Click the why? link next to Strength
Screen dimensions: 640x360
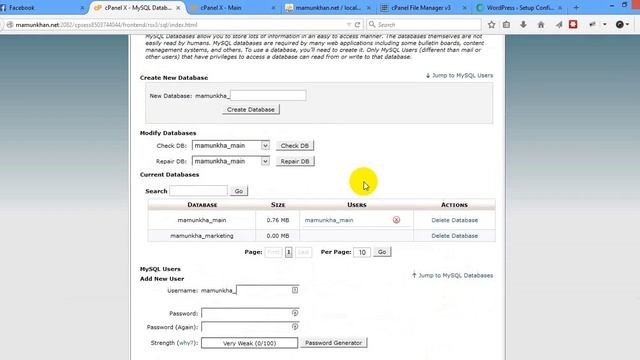[x=186, y=343]
